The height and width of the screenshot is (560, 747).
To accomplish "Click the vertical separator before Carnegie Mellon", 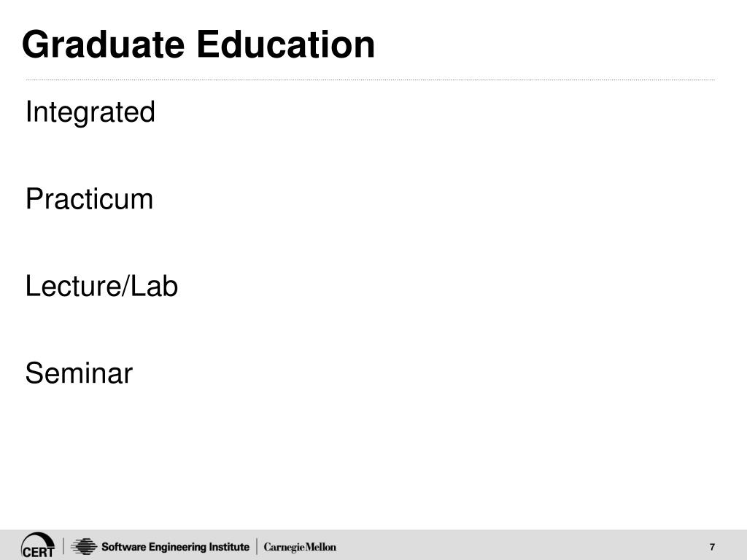I will coord(257,547).
